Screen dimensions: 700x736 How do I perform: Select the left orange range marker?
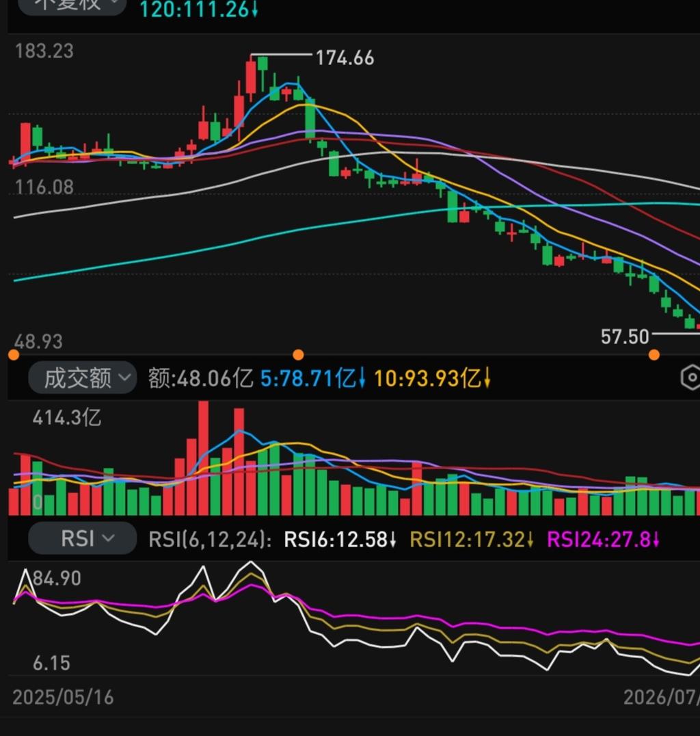pyautogui.click(x=14, y=355)
